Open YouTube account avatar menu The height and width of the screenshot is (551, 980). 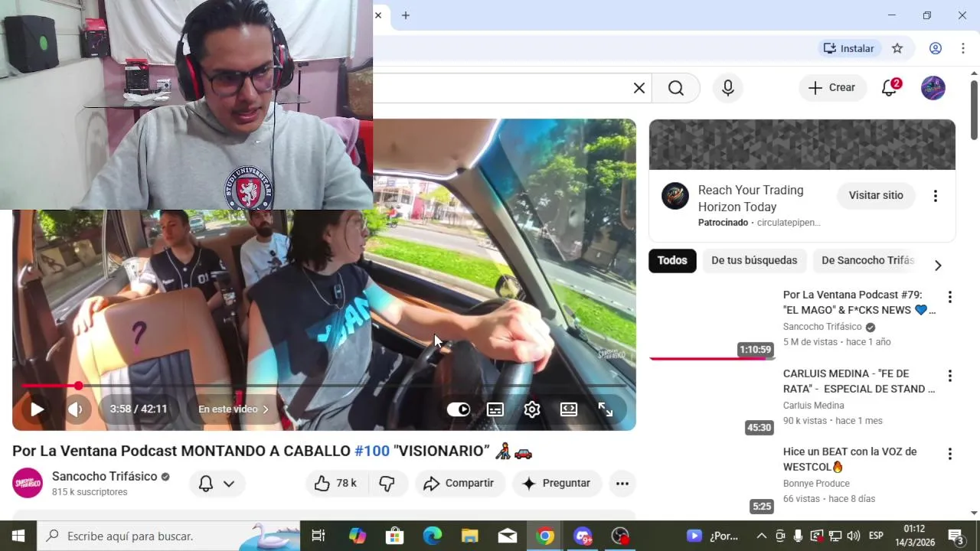pos(933,88)
